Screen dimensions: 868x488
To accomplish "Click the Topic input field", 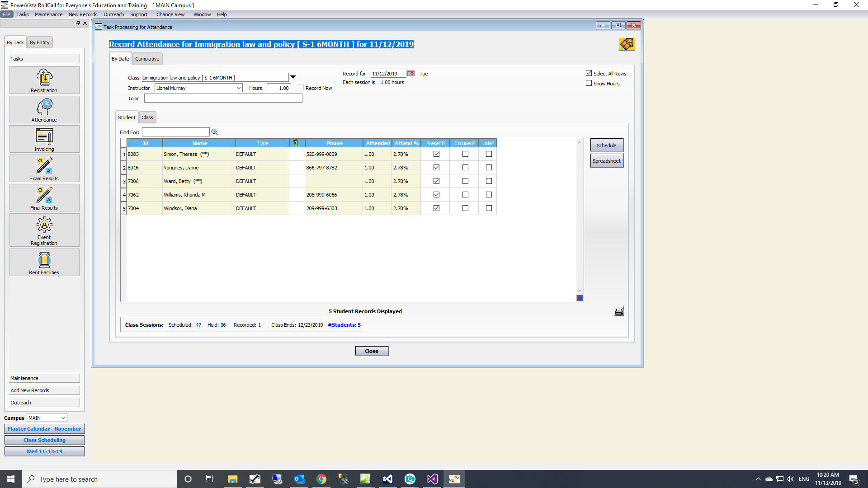I will click(x=223, y=99).
